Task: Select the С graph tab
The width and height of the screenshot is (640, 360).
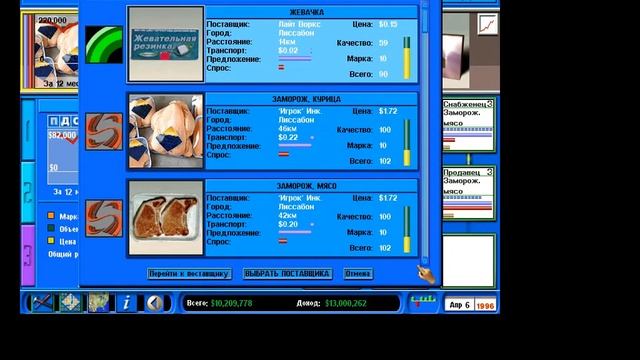Action: tap(75, 121)
